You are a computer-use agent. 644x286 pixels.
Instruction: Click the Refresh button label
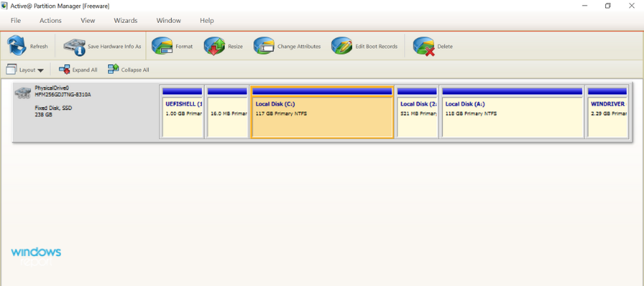39,46
